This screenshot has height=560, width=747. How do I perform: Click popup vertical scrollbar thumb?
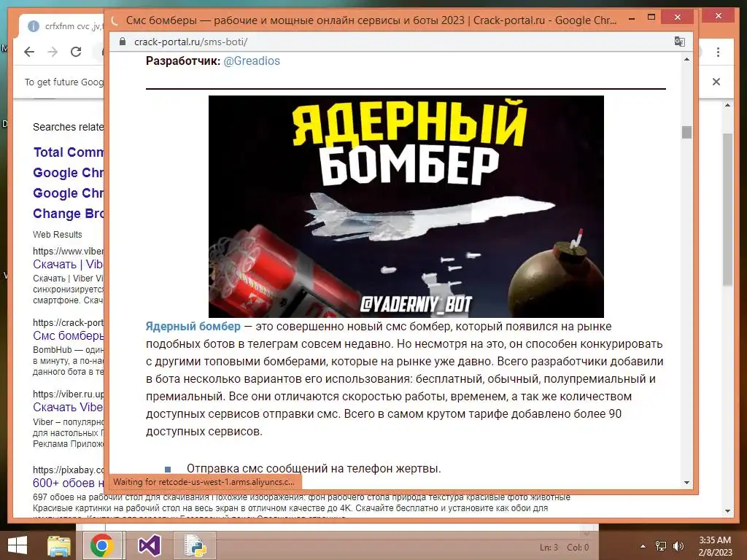click(x=686, y=132)
